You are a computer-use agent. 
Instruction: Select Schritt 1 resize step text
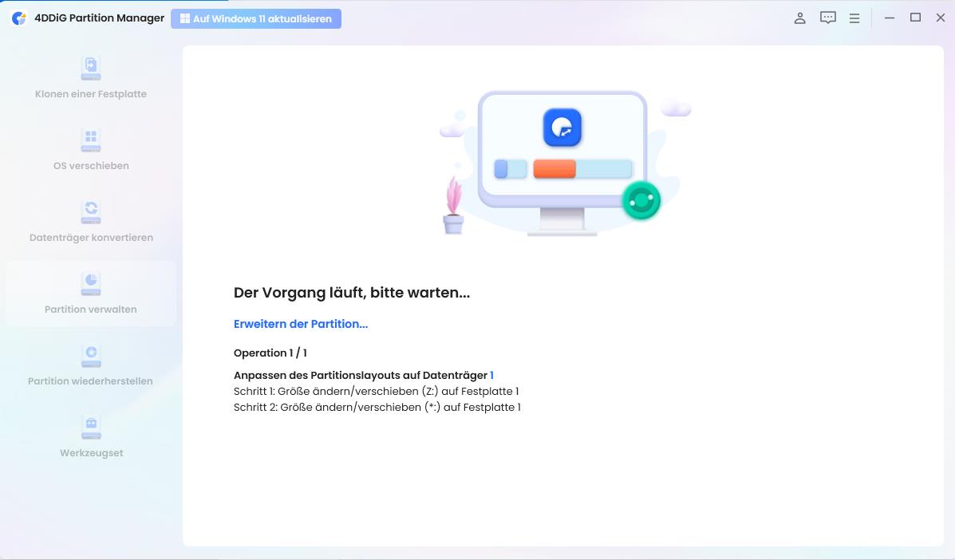[x=376, y=391]
